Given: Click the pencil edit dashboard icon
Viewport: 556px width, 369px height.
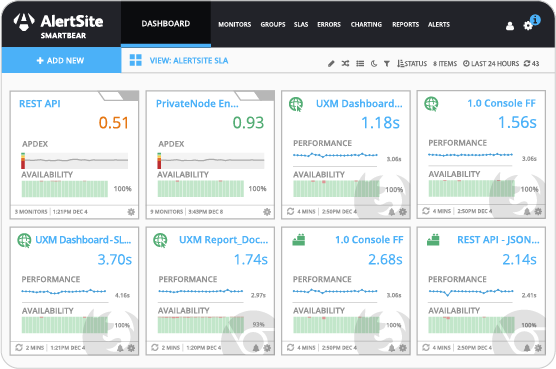Looking at the screenshot, I should [x=331, y=64].
